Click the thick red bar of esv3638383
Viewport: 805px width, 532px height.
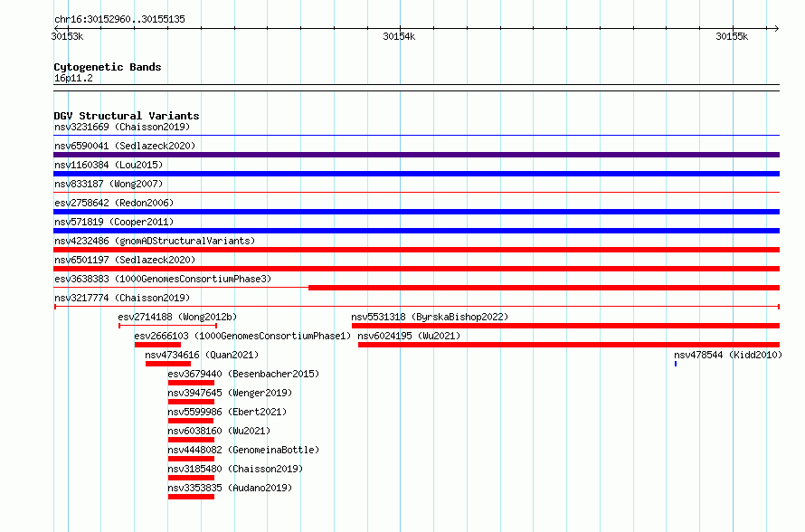[545, 288]
